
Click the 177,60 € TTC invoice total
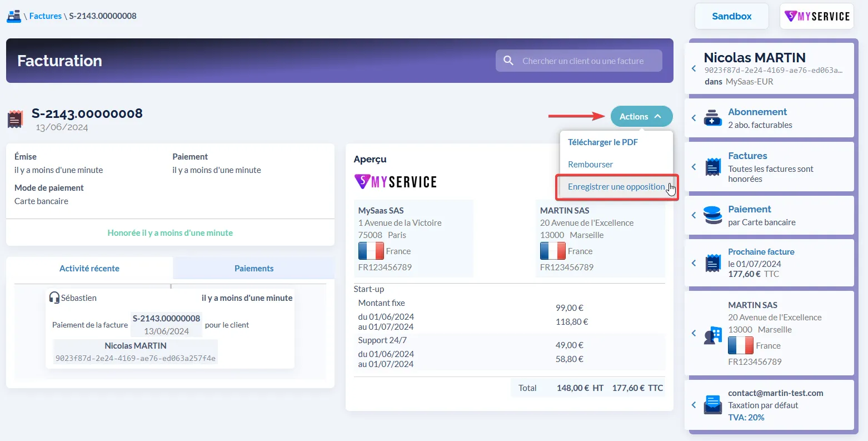click(x=637, y=388)
